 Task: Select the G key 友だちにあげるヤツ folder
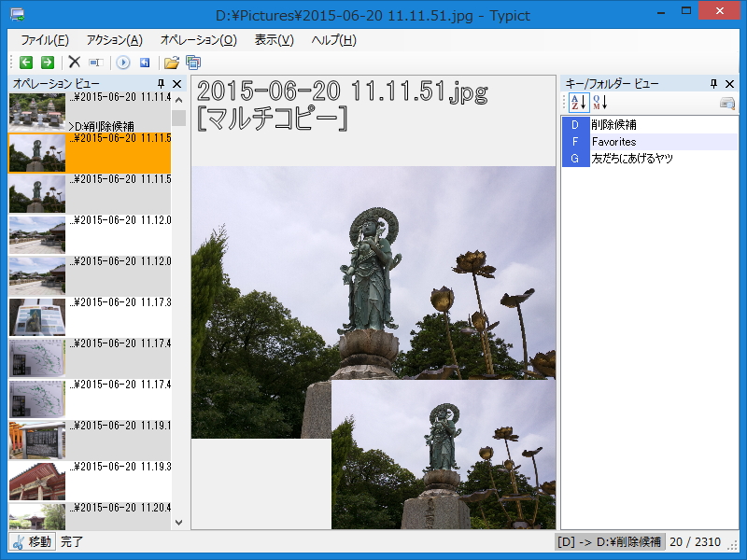(649, 158)
